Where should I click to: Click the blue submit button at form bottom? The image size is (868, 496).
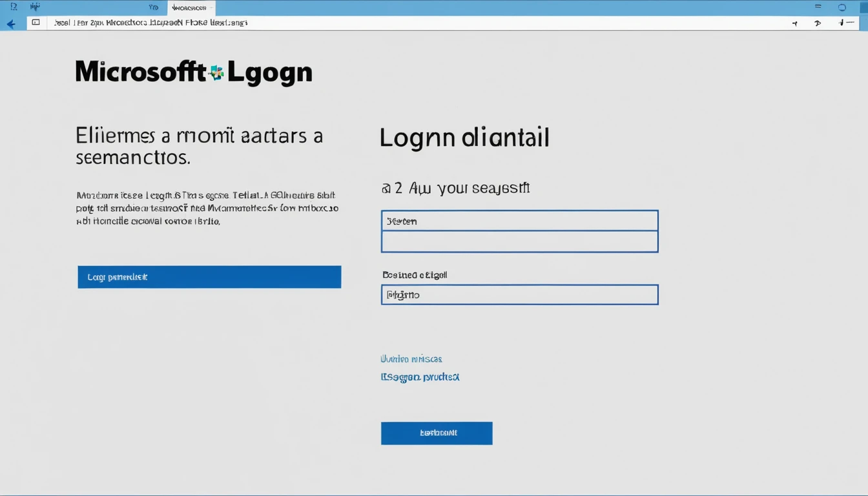437,433
